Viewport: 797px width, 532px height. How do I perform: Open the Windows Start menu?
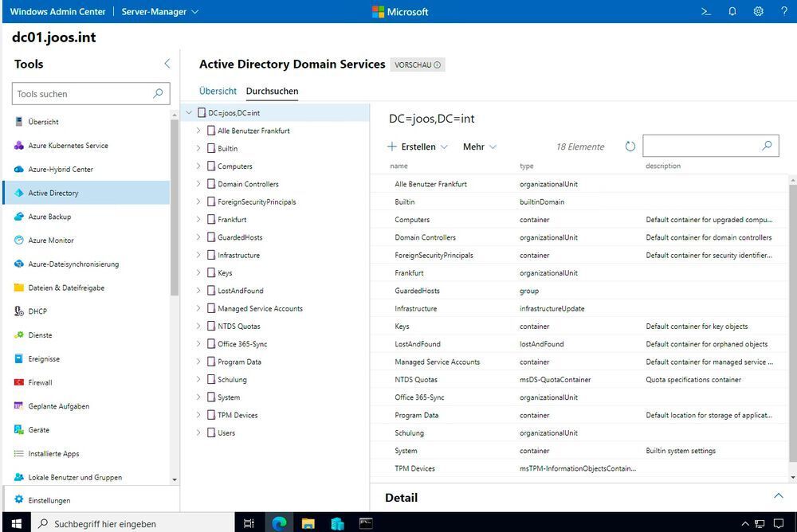coord(16,523)
